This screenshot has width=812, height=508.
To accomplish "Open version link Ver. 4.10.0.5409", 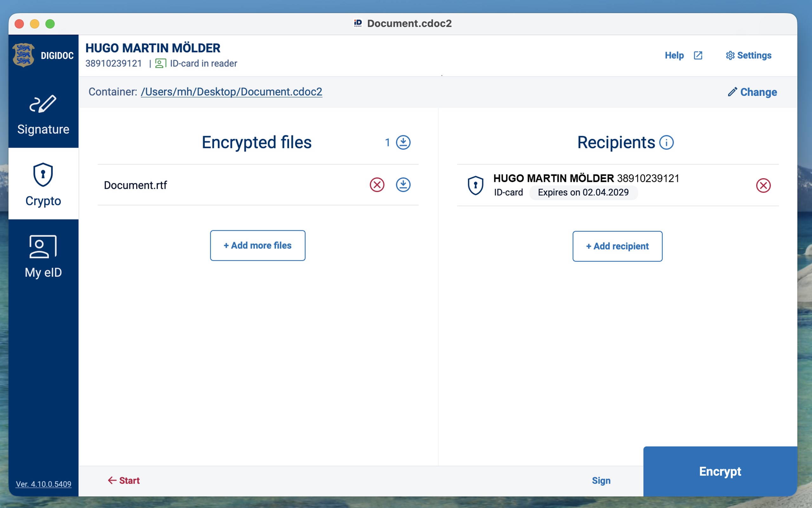I will tap(44, 484).
